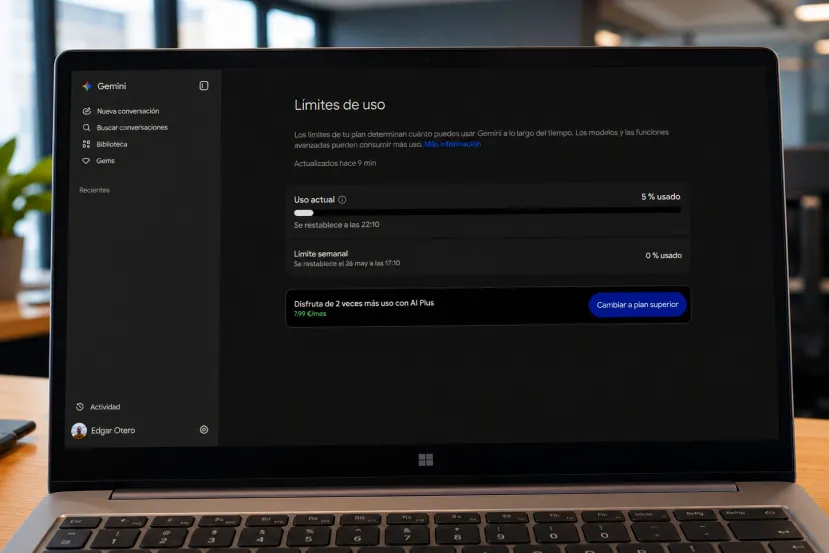Screen dimensions: 829x553
Task: Click the "0 % usado" value
Action: [x=664, y=255]
